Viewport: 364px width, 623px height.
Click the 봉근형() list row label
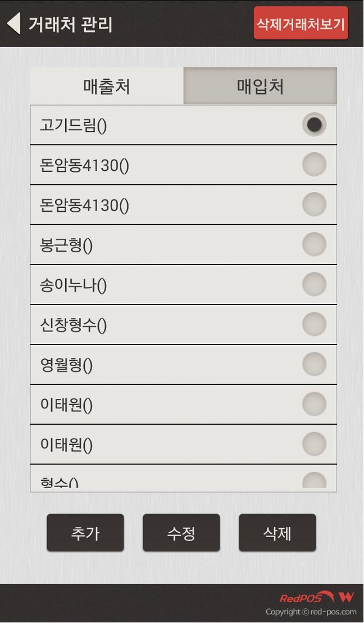[x=66, y=245]
